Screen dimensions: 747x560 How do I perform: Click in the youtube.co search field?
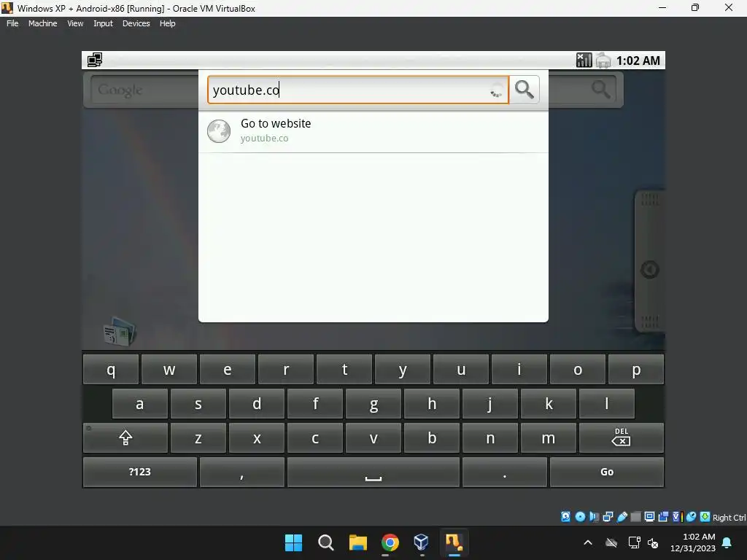tap(357, 90)
